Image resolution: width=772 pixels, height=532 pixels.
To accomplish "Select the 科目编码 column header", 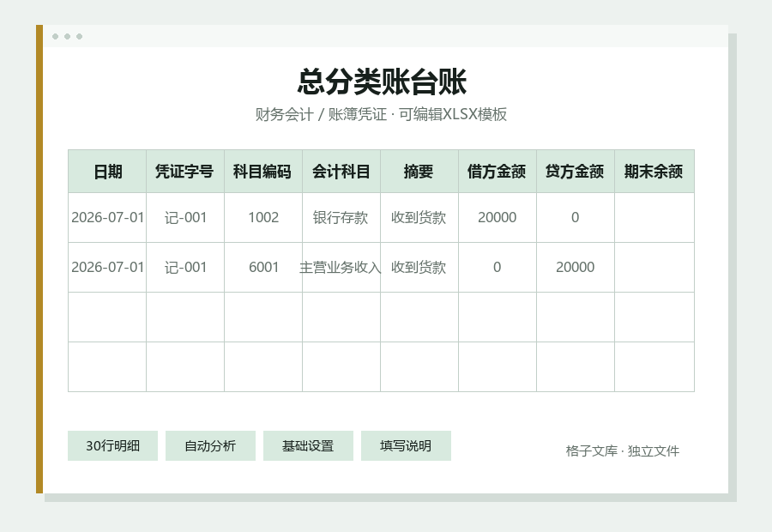I will (263, 172).
